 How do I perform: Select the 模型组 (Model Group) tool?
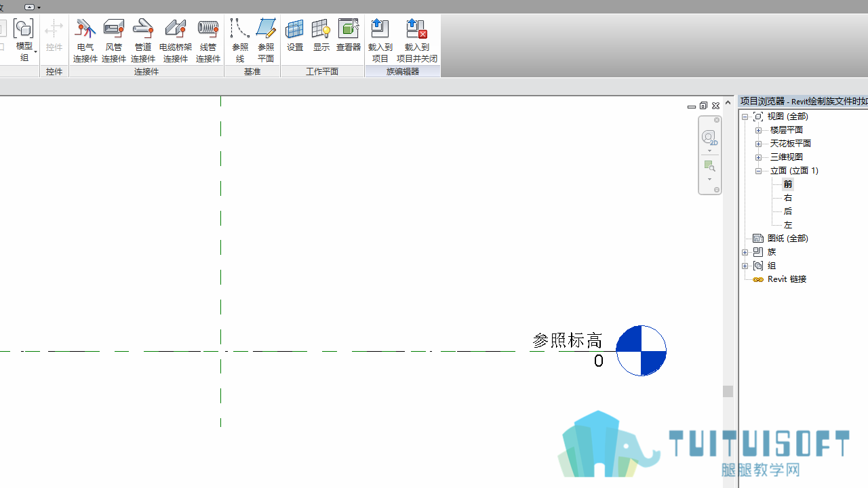[x=24, y=40]
